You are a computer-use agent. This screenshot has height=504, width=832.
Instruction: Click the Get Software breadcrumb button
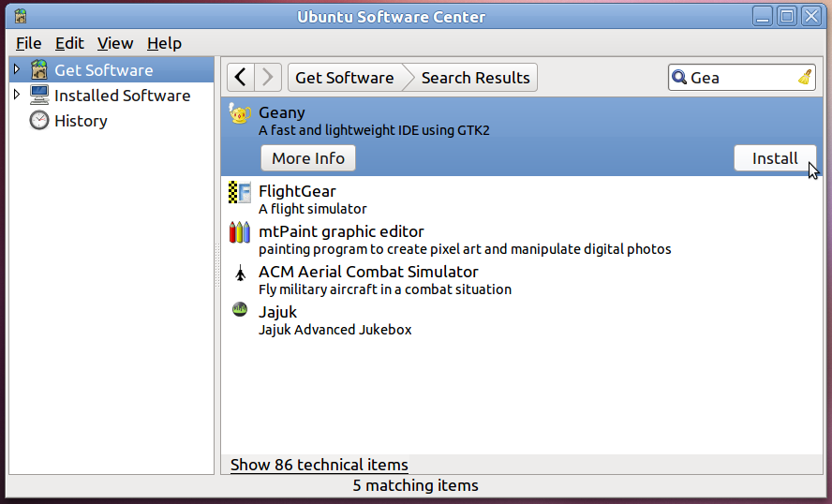click(x=344, y=78)
